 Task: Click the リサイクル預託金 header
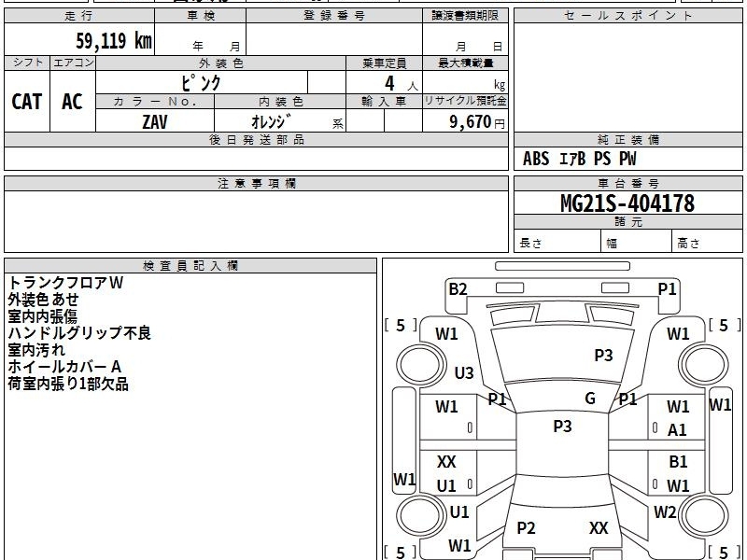(x=465, y=101)
